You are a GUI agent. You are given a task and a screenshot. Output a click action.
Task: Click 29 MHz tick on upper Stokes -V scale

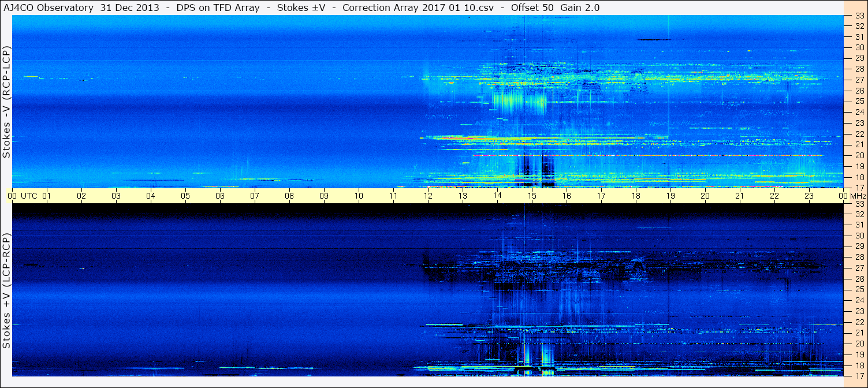click(859, 58)
